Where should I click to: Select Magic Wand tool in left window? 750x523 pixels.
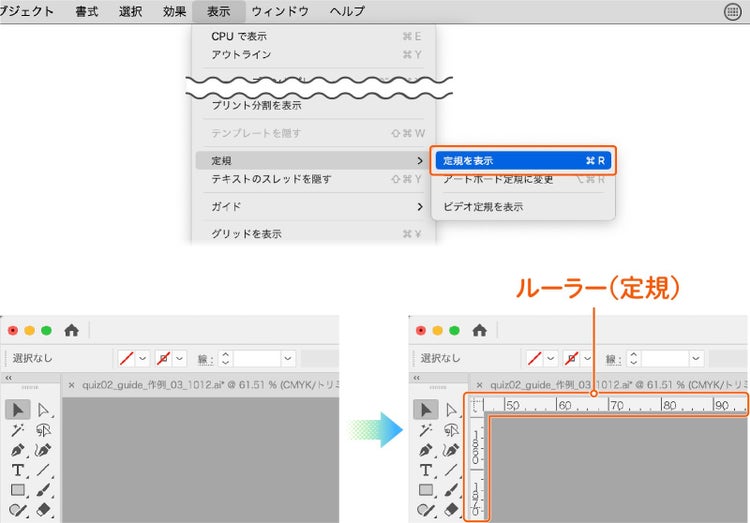pos(18,430)
